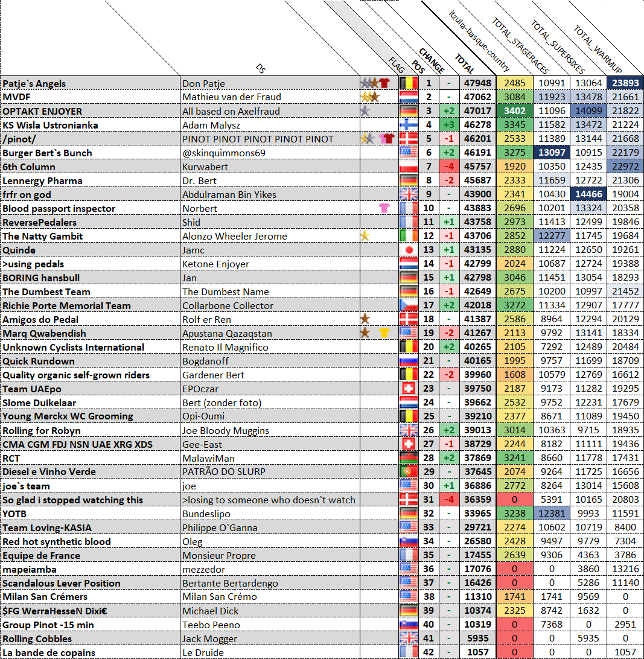Click the DS cell Abdulraman Bin Yikes

click(270, 194)
